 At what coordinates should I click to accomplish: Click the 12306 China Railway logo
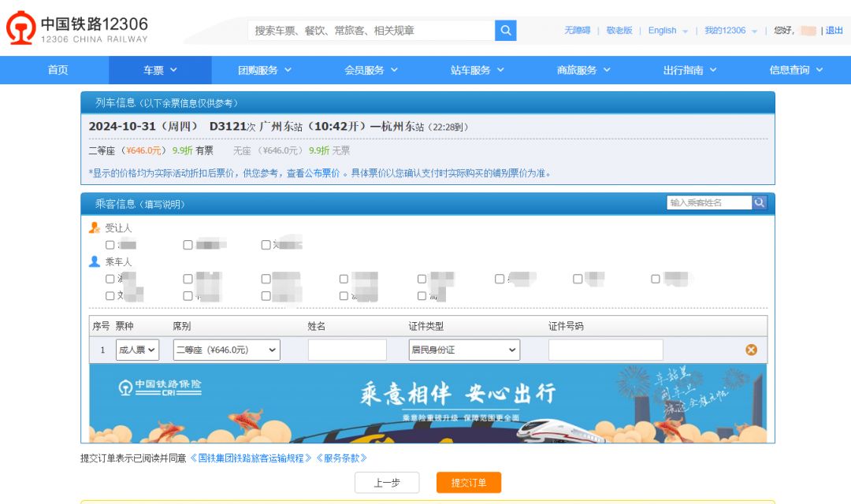tap(76, 29)
